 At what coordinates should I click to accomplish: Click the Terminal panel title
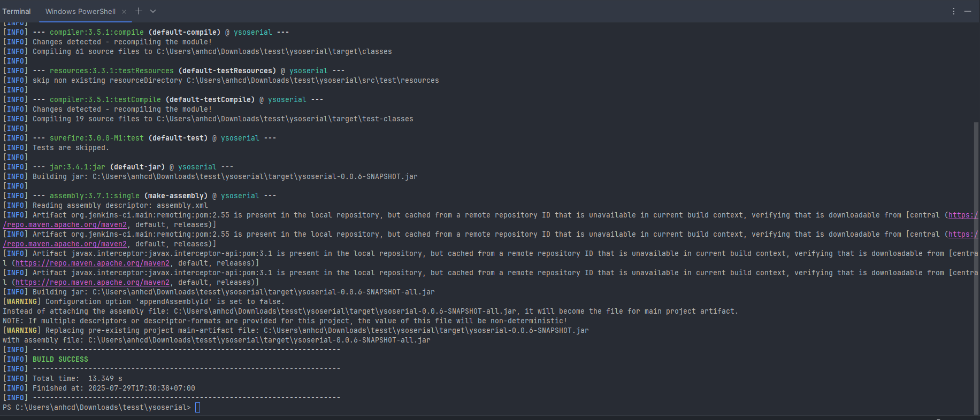17,12
